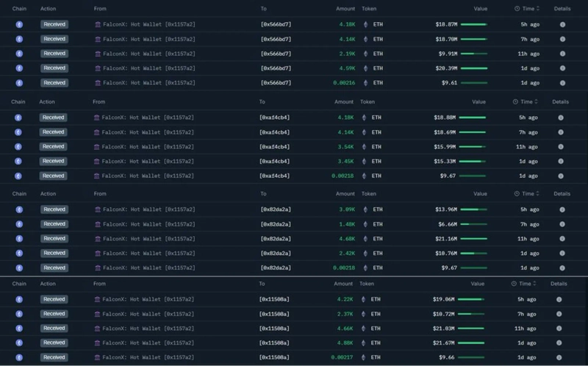This screenshot has height=366, width=588.
Task: Sort 0x566bd7 table by Time arrows
Action: [538, 9]
